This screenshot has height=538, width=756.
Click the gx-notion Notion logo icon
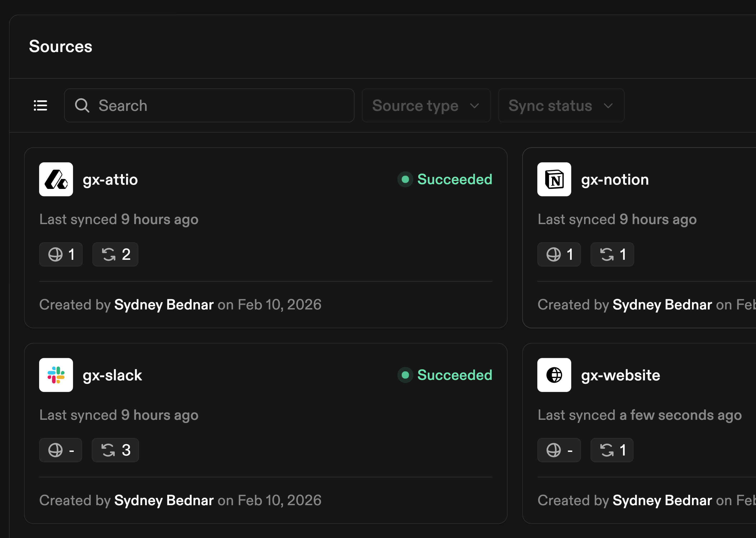[x=554, y=179]
